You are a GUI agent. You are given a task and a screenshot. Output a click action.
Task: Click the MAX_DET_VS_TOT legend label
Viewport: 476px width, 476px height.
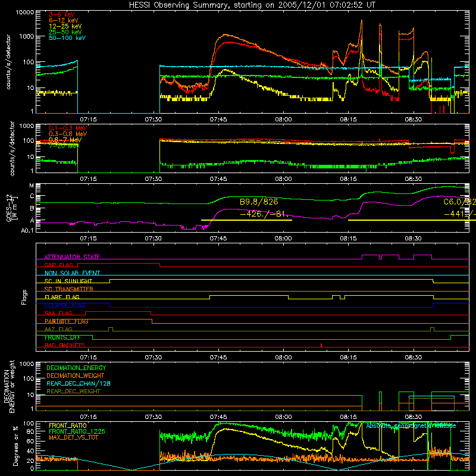(74, 437)
